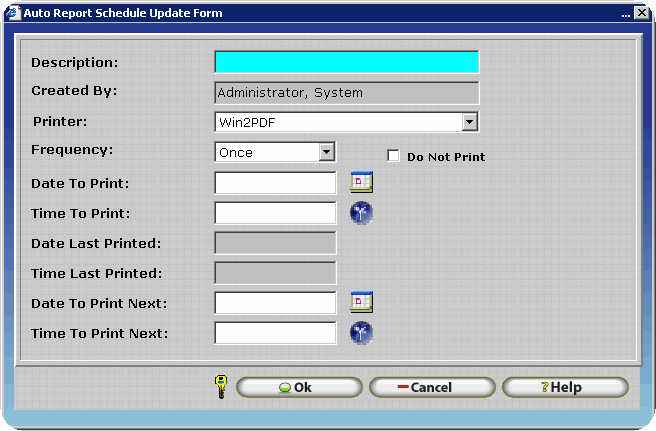The width and height of the screenshot is (656, 431).
Task: Click the Time To Print Next field
Action: (x=275, y=333)
